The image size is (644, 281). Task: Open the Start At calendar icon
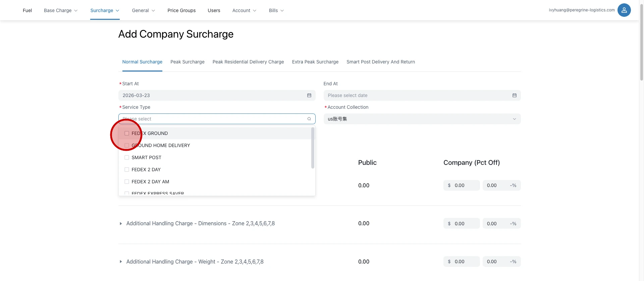309,95
